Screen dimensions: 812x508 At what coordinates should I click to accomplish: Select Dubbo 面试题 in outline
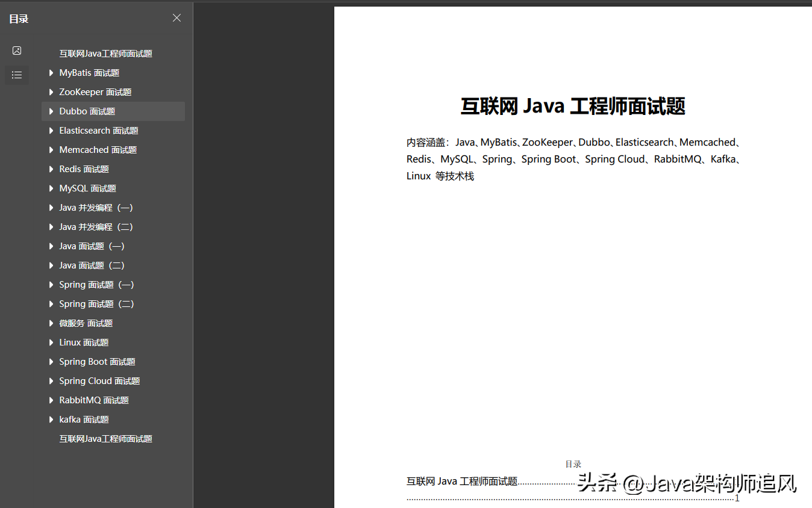pos(87,111)
